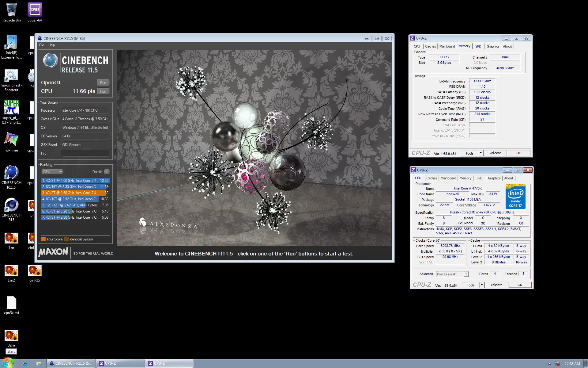The height and width of the screenshot is (368, 588).
Task: Click the ranking Details arrow button
Action: tap(107, 172)
